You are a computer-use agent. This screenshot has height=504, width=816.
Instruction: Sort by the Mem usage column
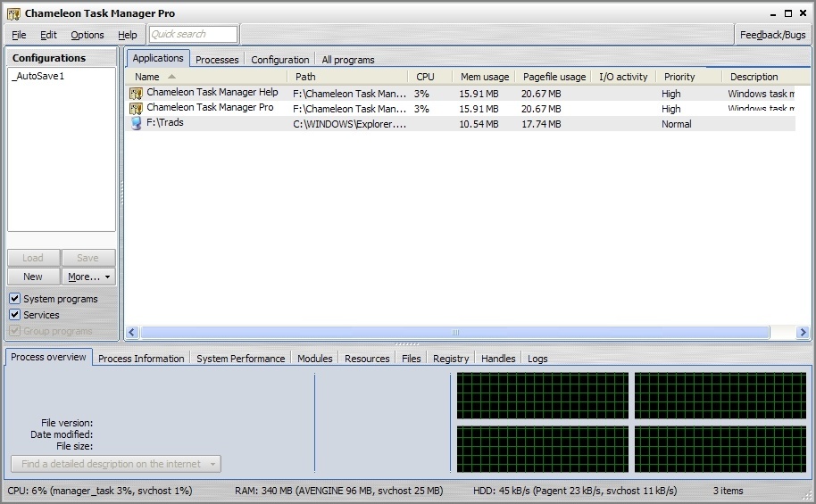484,77
